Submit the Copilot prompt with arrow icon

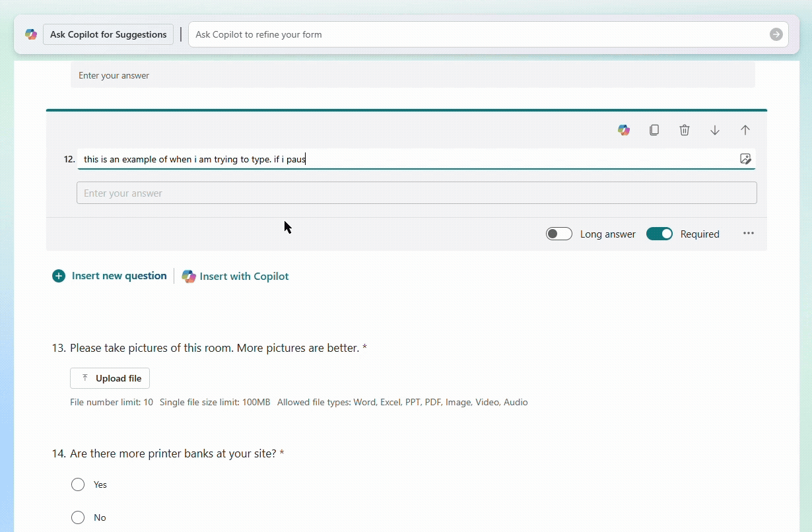click(776, 34)
